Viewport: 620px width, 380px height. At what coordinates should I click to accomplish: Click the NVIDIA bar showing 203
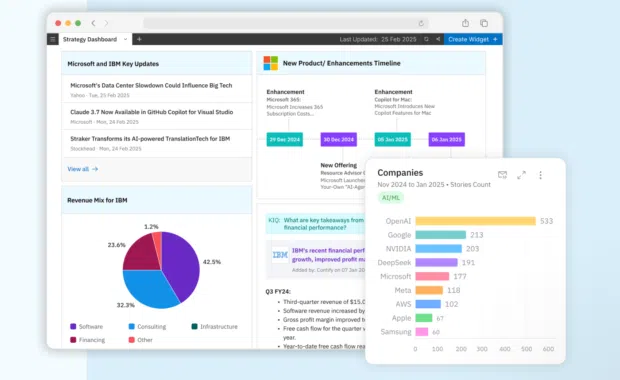tap(439, 248)
